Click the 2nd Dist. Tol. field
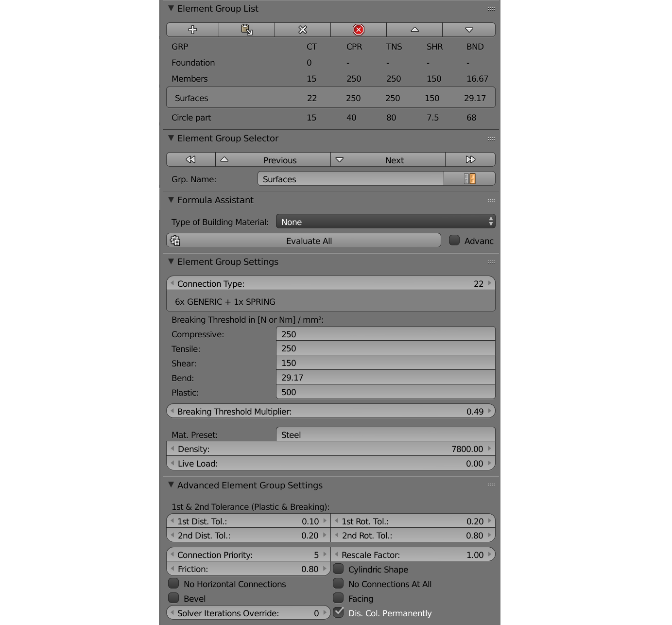The image size is (672, 625). (x=248, y=535)
